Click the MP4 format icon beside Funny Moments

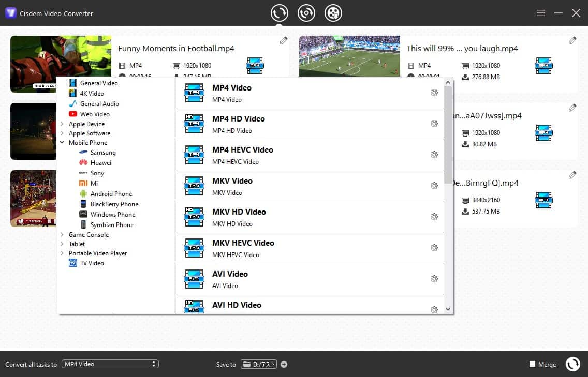tap(255, 65)
